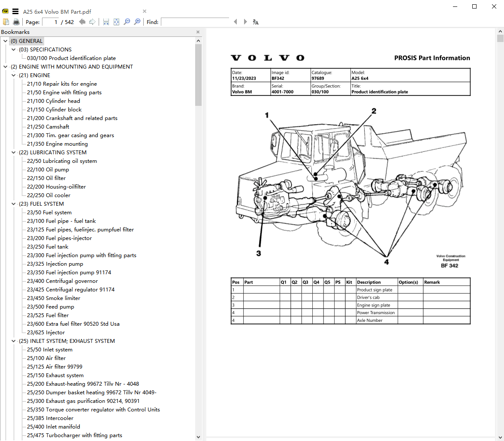Image resolution: width=504 pixels, height=441 pixels.
Task: Open 23/500 Feed pump bookmark
Action: [x=51, y=307]
